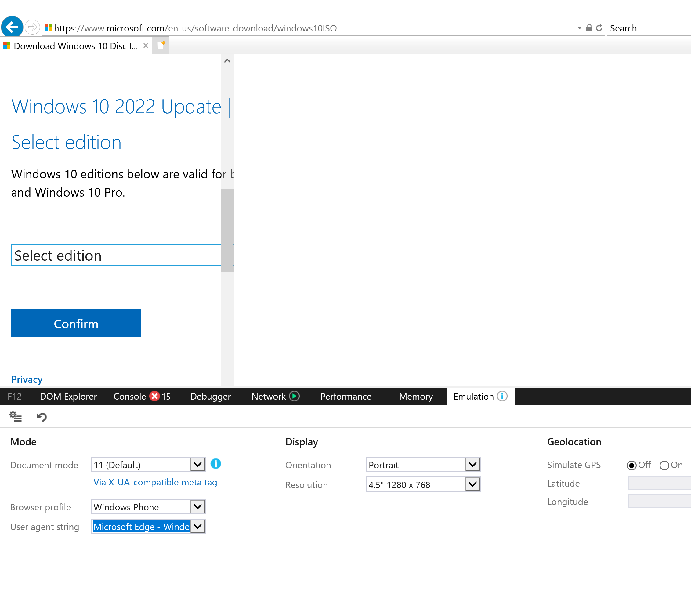Click the F12 developer tools label
The width and height of the screenshot is (691, 616).
click(x=15, y=396)
